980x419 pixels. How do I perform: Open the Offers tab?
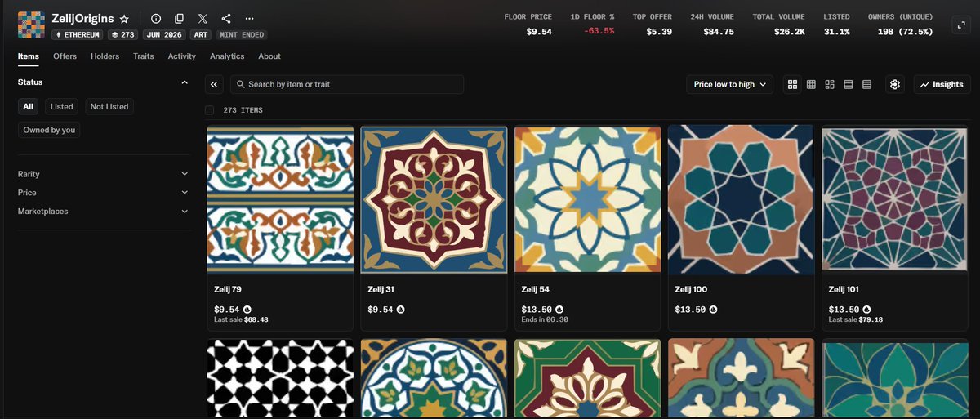pyautogui.click(x=65, y=56)
